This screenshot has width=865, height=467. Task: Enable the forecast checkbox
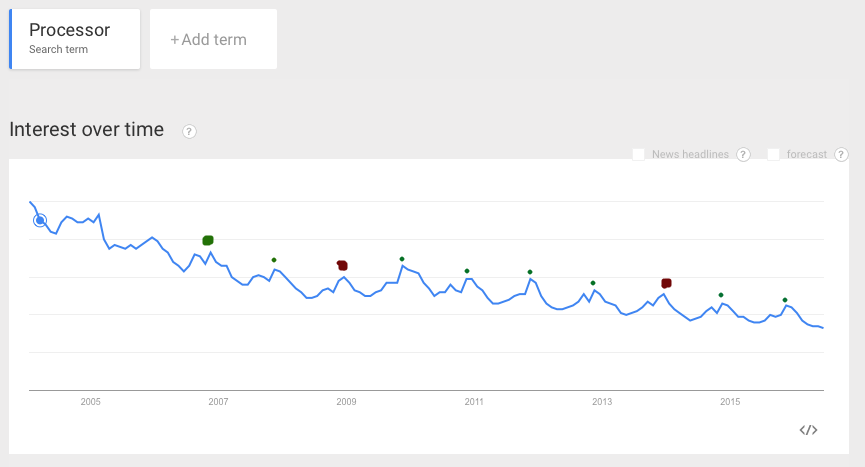(773, 154)
